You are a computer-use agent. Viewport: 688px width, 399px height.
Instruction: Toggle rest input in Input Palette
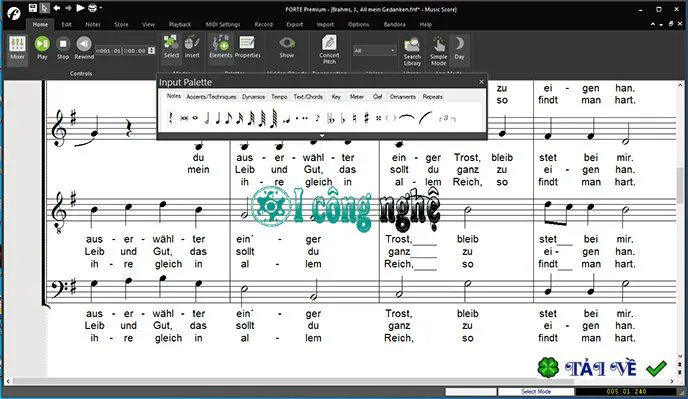[171, 118]
